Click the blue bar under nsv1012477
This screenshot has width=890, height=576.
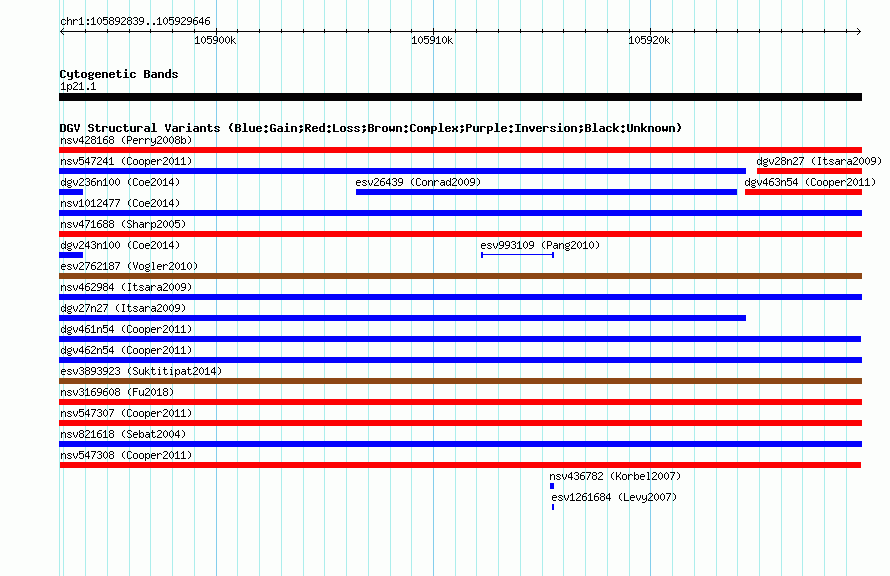coord(460,213)
